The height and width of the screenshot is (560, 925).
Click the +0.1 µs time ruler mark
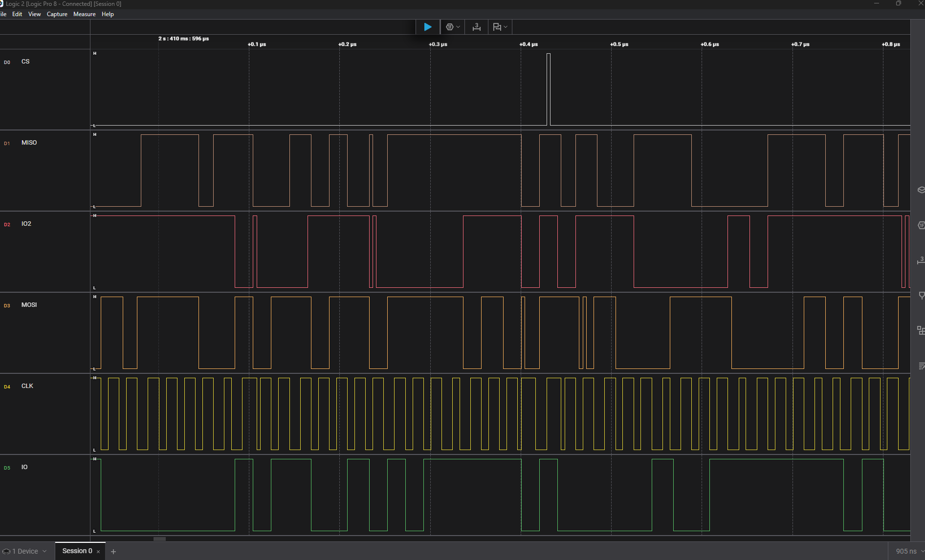(x=257, y=44)
